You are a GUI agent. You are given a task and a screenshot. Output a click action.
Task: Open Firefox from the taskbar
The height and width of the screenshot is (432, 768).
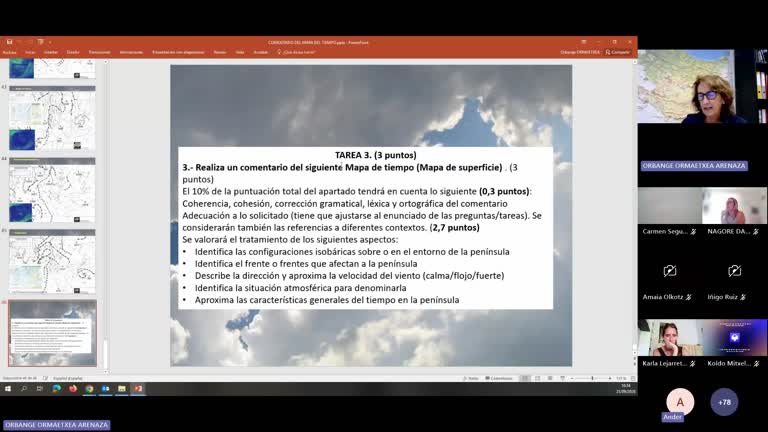coord(73,389)
